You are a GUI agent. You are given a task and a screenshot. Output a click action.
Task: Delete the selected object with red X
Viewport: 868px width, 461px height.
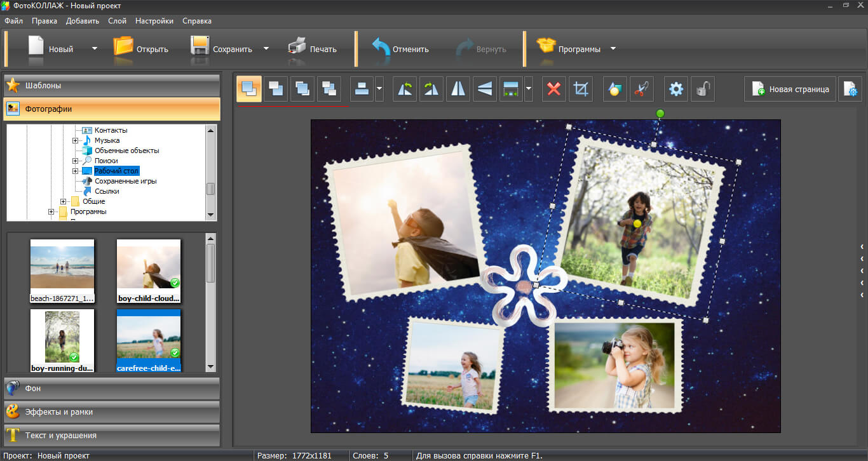pyautogui.click(x=554, y=89)
